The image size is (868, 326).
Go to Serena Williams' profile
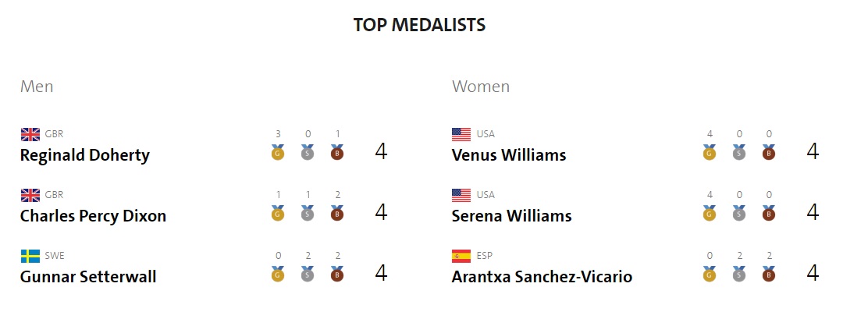(x=512, y=216)
